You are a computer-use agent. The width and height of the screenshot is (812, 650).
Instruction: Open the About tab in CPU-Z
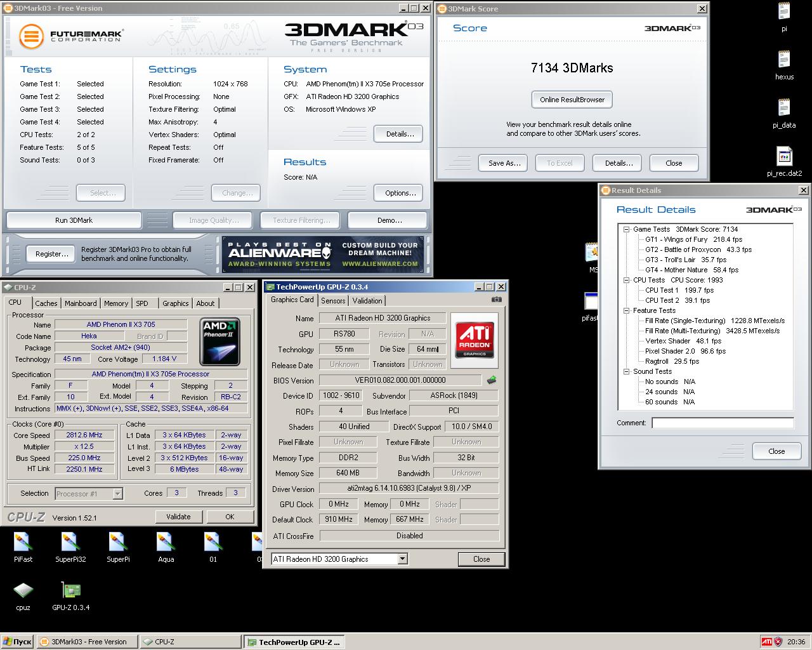[x=205, y=303]
